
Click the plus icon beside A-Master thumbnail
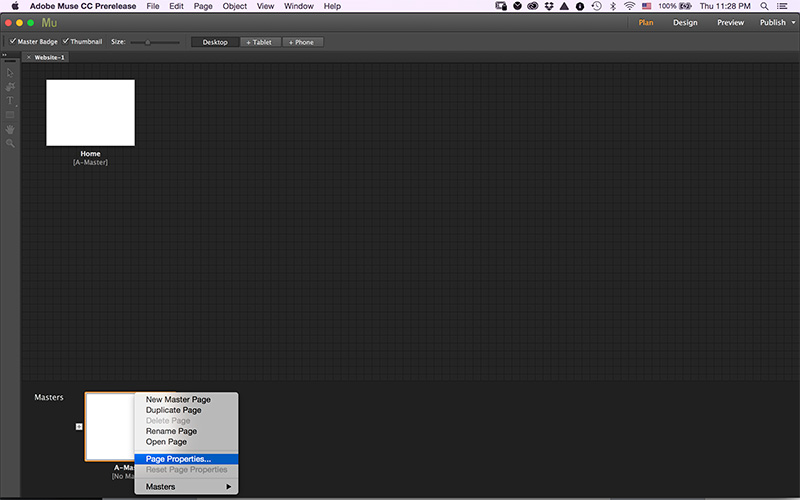[79, 426]
